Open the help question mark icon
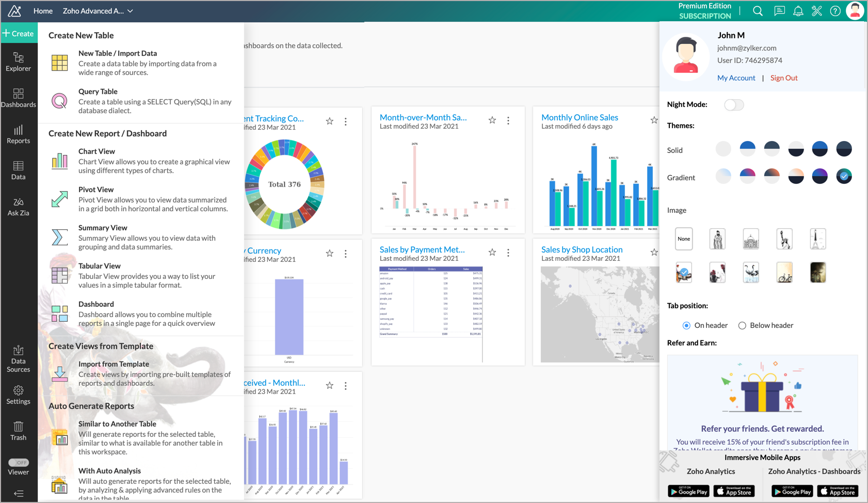 point(835,11)
